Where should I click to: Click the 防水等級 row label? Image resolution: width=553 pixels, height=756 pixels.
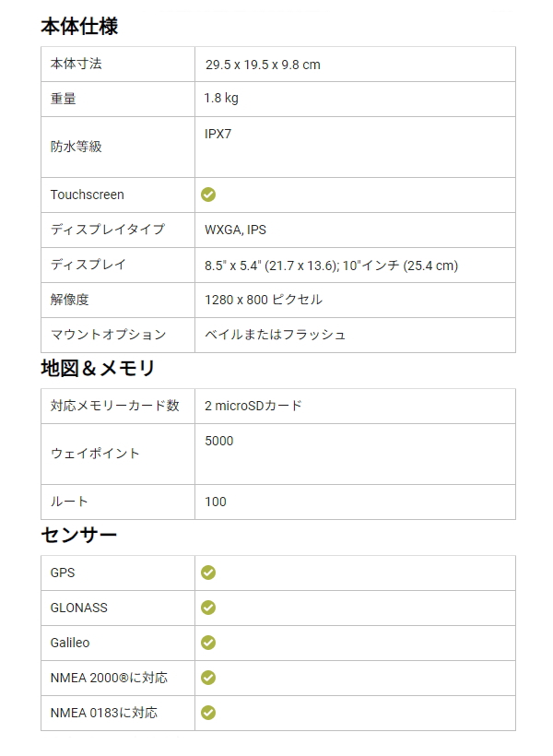click(76, 147)
